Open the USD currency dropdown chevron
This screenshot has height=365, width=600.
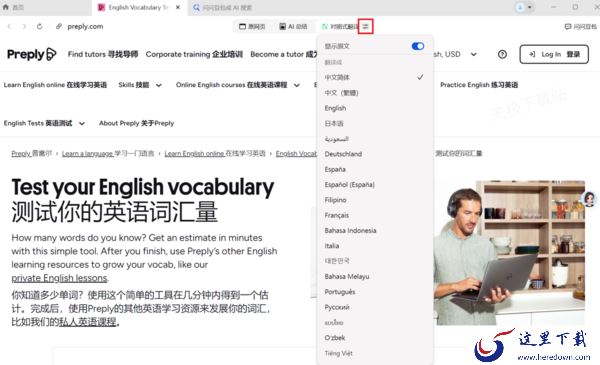tap(474, 54)
